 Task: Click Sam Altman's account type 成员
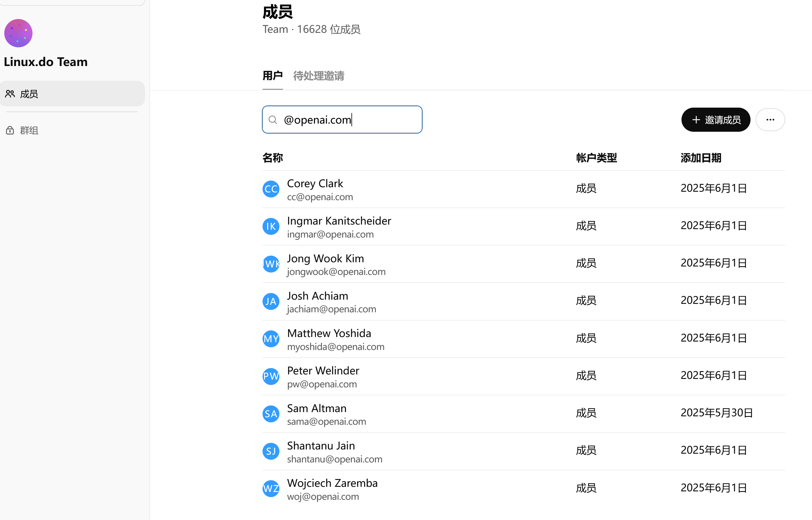(586, 413)
